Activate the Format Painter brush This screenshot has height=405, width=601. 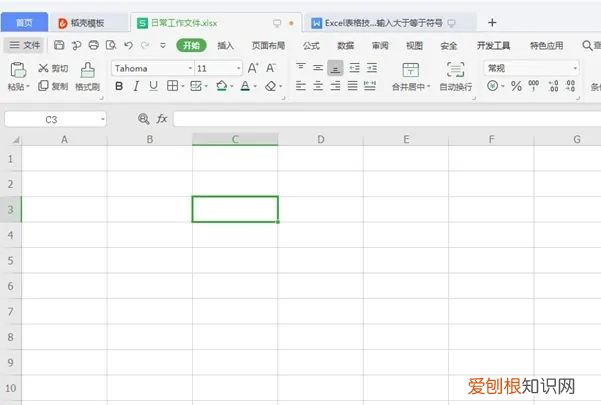(x=88, y=71)
